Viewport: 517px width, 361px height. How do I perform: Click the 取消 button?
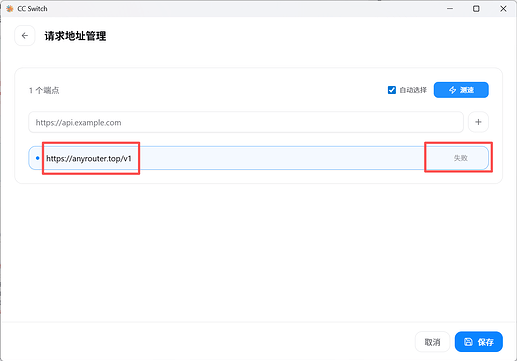pyautogui.click(x=432, y=342)
